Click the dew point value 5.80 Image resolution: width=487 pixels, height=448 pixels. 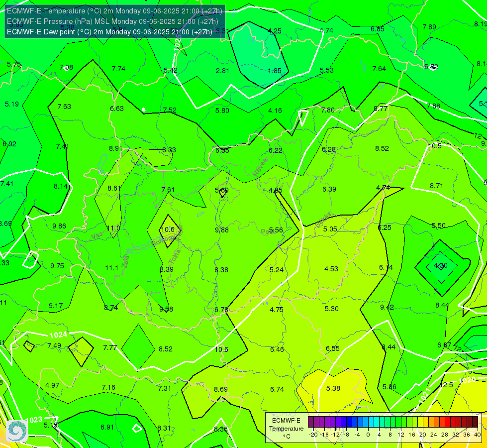[x=222, y=111]
